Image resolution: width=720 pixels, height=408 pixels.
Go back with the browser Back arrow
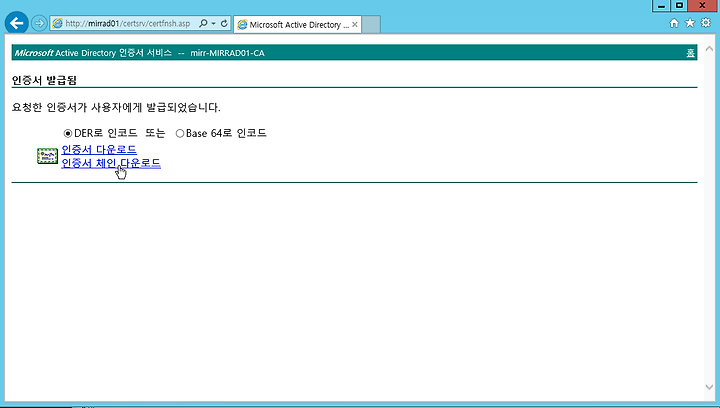[17, 23]
